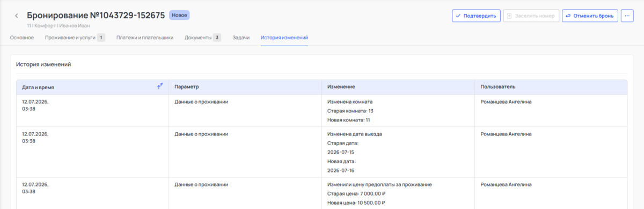Click Романцева Ангелина in prepayment price row

(x=506, y=184)
